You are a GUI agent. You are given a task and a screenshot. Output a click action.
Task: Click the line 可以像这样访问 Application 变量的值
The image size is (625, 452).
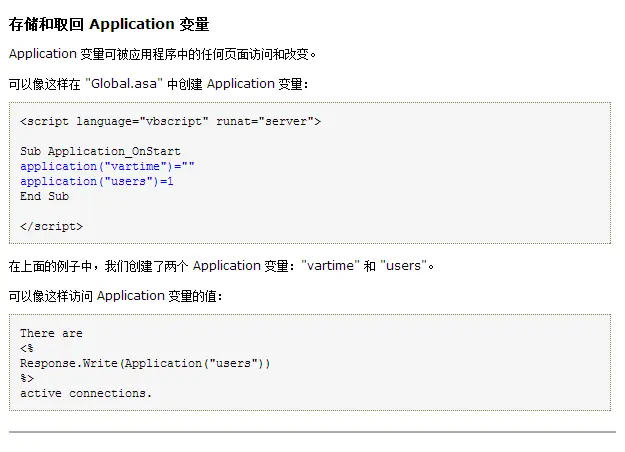pos(116,296)
